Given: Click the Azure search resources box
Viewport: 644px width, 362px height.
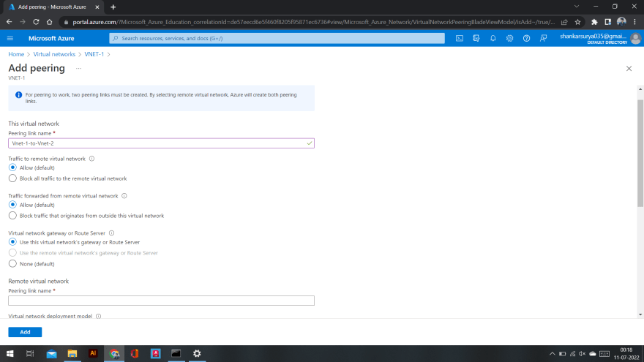Looking at the screenshot, I should pyautogui.click(x=277, y=38).
